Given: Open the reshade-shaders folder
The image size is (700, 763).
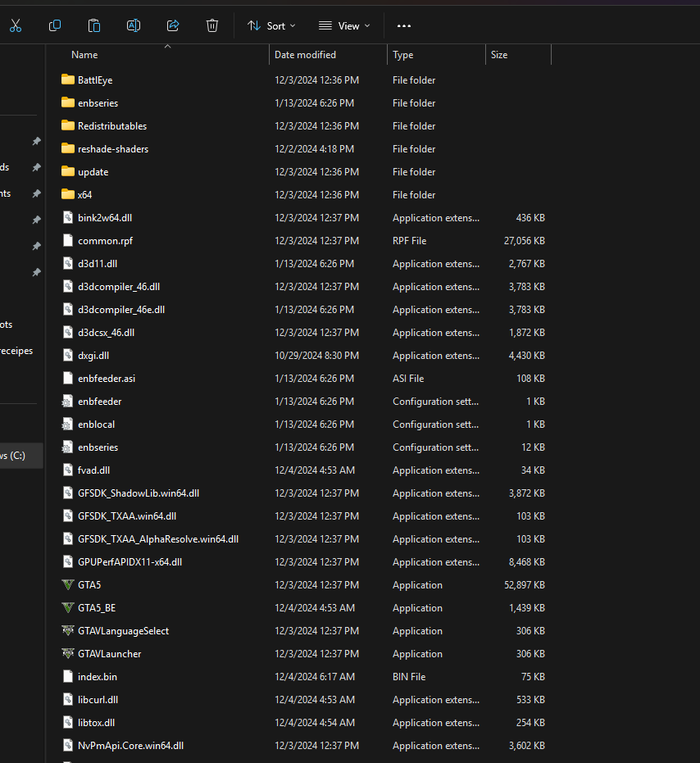Looking at the screenshot, I should point(105,148).
